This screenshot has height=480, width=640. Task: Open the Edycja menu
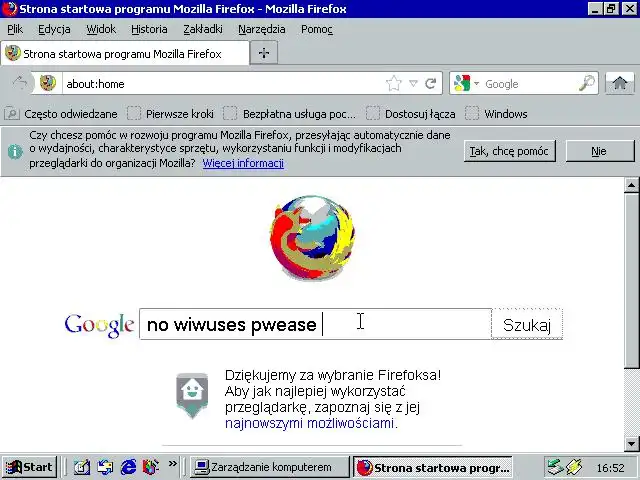(54, 29)
